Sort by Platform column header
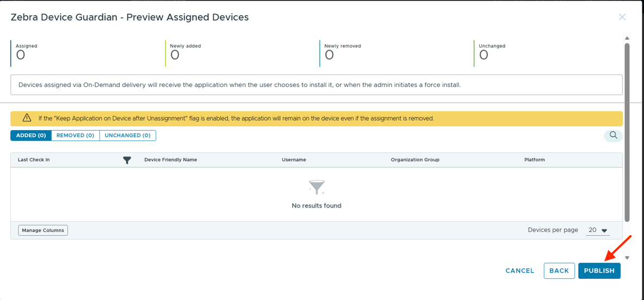This screenshot has width=644, height=300. coord(534,160)
